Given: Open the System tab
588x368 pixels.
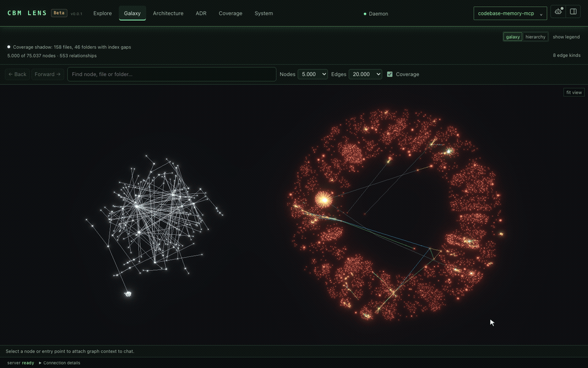Looking at the screenshot, I should pyautogui.click(x=263, y=13).
